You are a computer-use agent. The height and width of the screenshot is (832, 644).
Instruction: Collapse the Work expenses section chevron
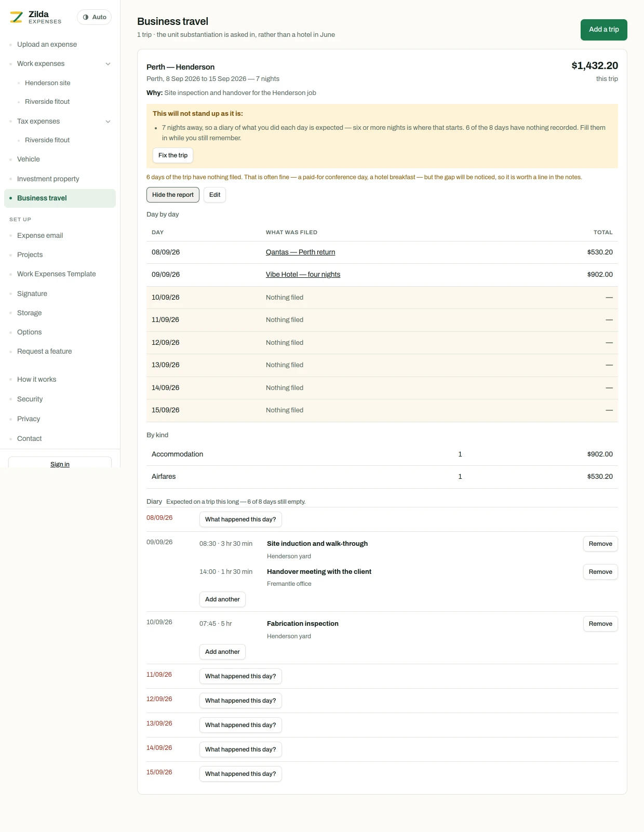click(108, 64)
